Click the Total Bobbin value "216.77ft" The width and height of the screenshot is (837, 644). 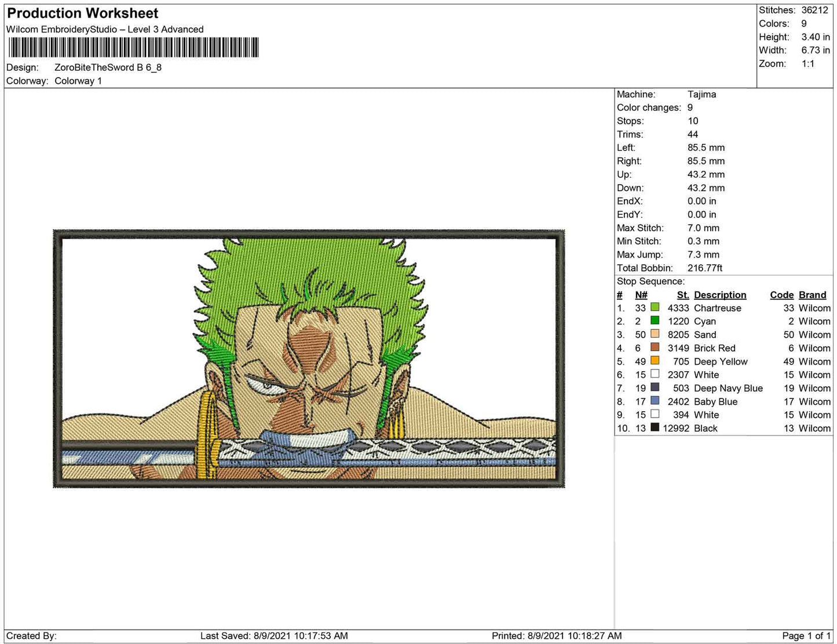click(705, 268)
